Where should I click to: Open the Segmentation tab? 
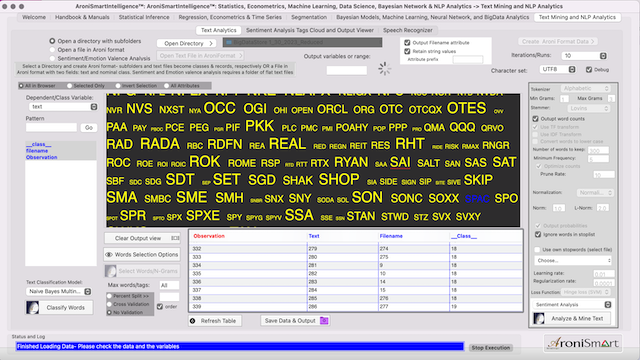(309, 17)
